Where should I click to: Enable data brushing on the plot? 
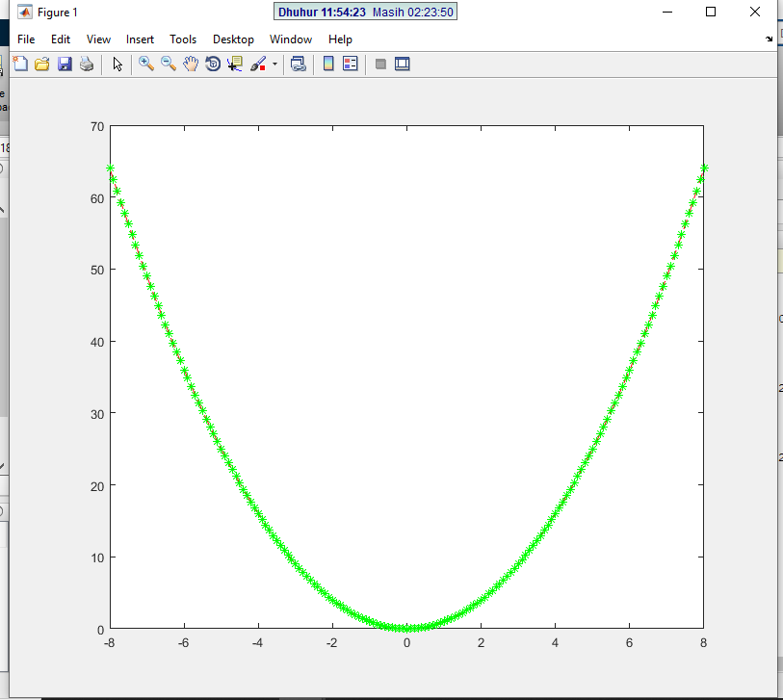[257, 64]
